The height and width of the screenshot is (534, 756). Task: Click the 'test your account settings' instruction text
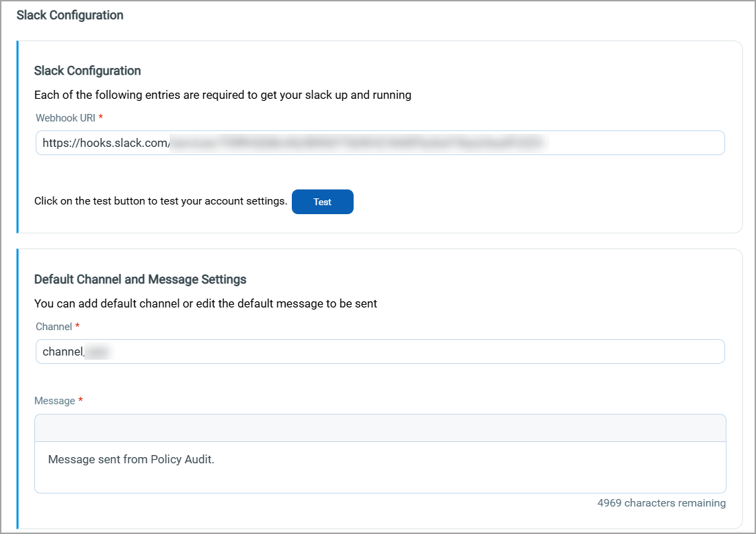click(x=160, y=202)
